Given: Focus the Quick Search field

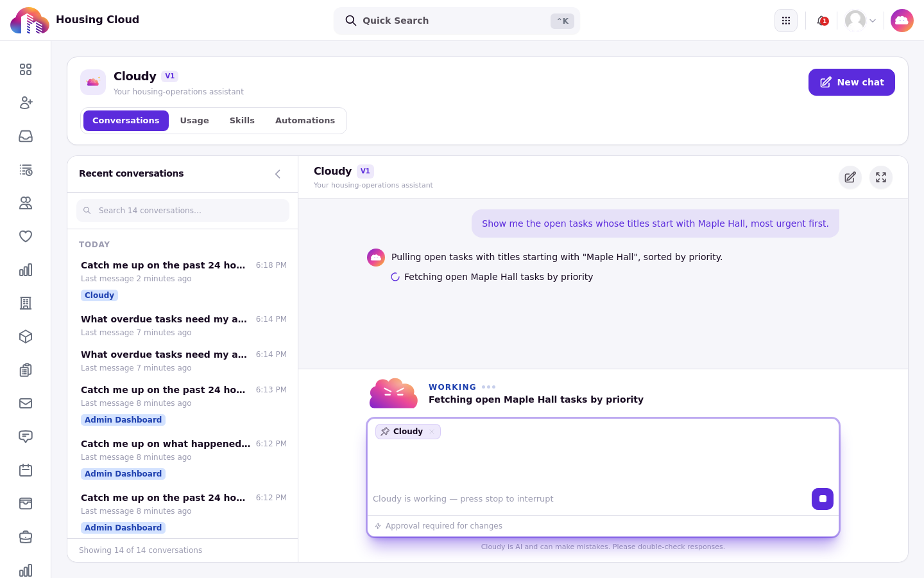Looking at the screenshot, I should coord(457,21).
